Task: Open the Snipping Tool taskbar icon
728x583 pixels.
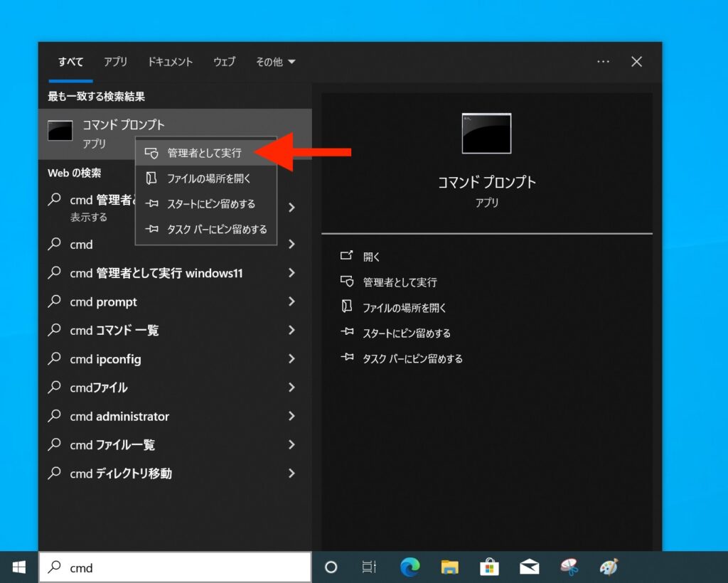Action: point(569,567)
